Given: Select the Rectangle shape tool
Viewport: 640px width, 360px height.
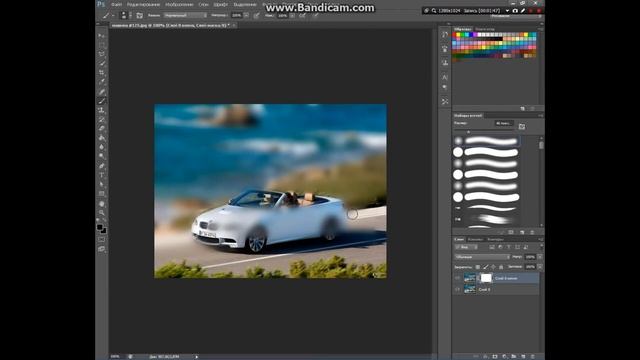Looking at the screenshot, I should pos(102,194).
